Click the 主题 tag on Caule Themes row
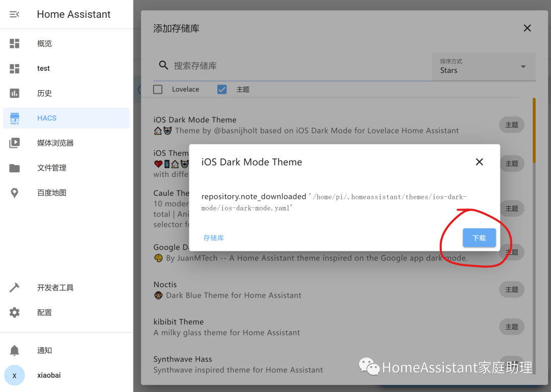The height and width of the screenshot is (392, 551). point(512,208)
